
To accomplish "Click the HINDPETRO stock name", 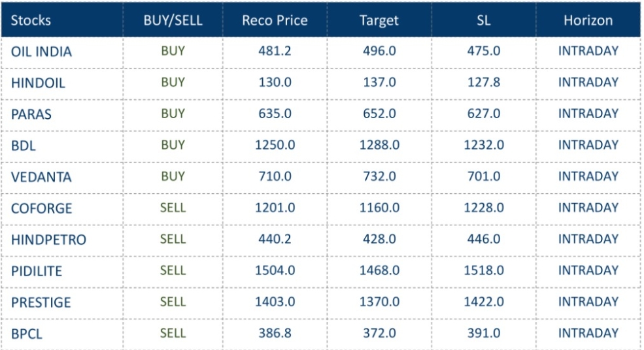I will tap(48, 240).
